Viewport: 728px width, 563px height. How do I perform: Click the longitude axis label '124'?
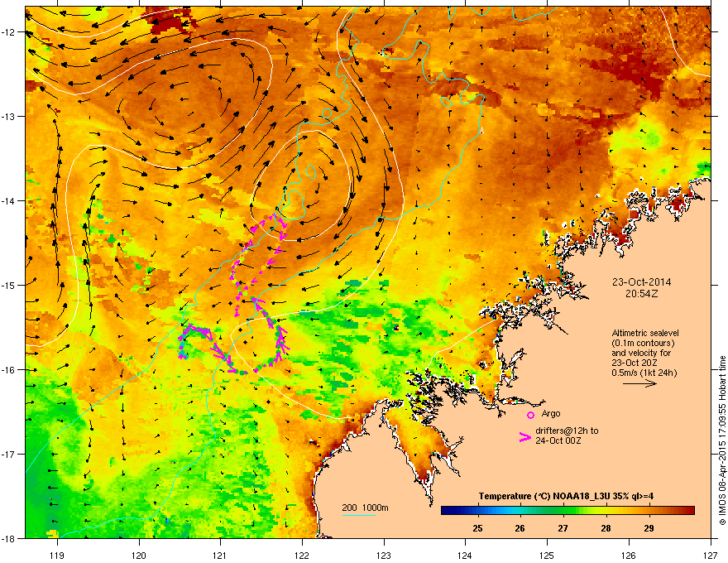465,555
